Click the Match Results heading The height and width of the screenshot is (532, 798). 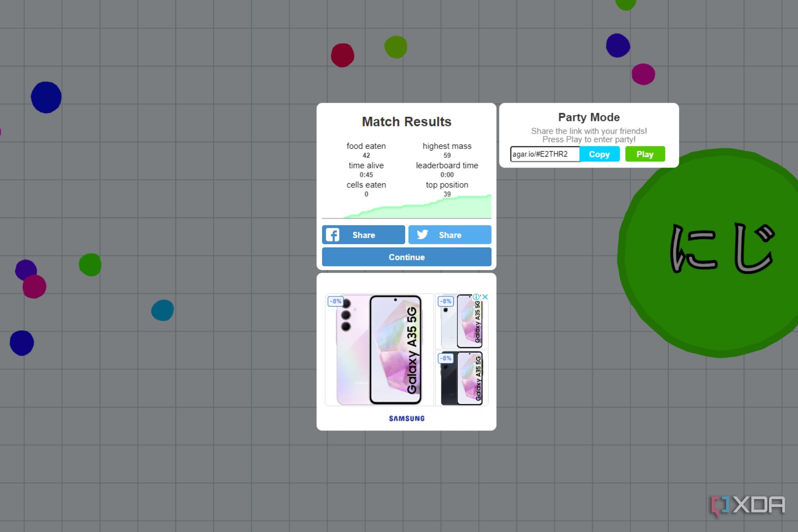pos(407,122)
